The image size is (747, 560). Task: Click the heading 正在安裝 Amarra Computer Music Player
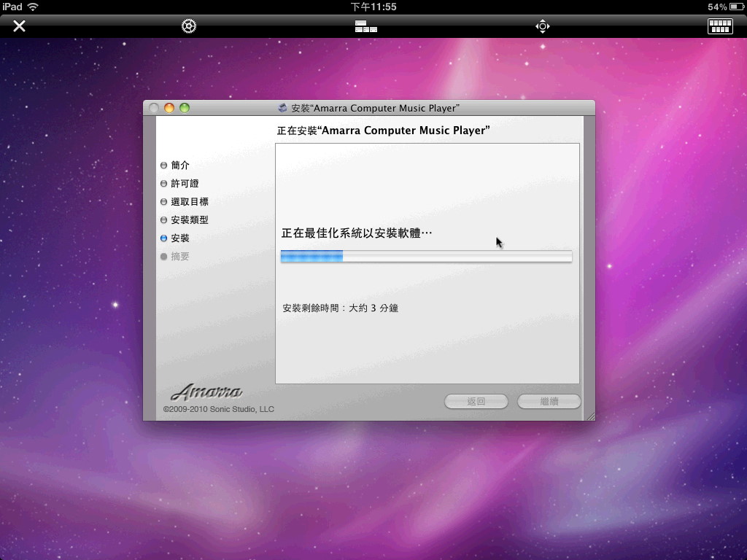383,131
